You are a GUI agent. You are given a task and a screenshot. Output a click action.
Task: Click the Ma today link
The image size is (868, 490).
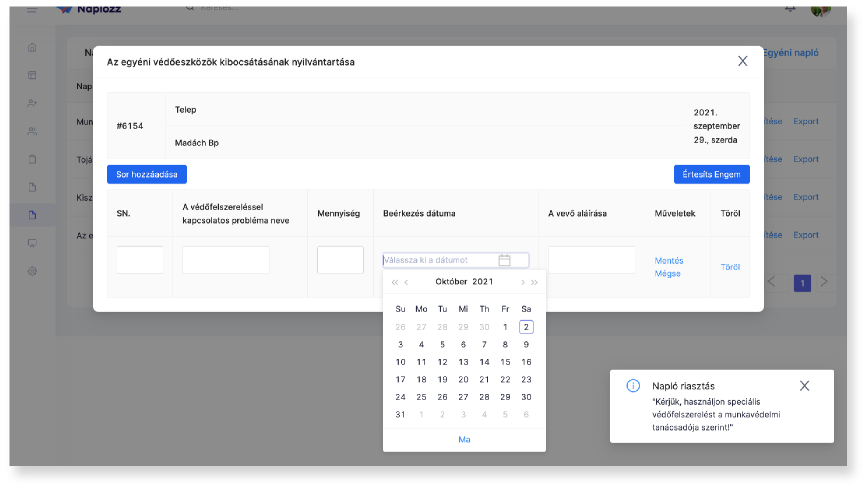pos(464,440)
